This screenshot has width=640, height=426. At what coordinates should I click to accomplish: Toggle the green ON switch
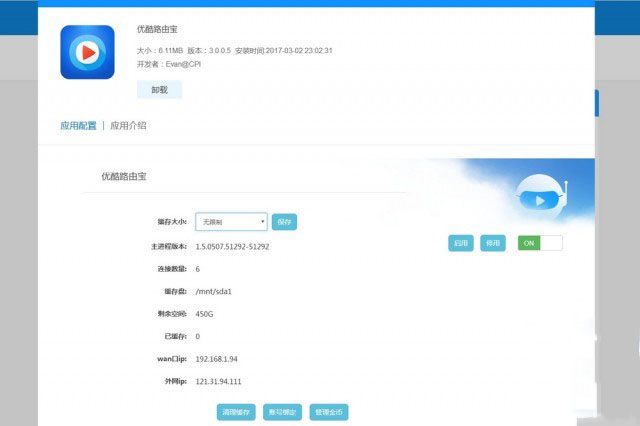[540, 243]
